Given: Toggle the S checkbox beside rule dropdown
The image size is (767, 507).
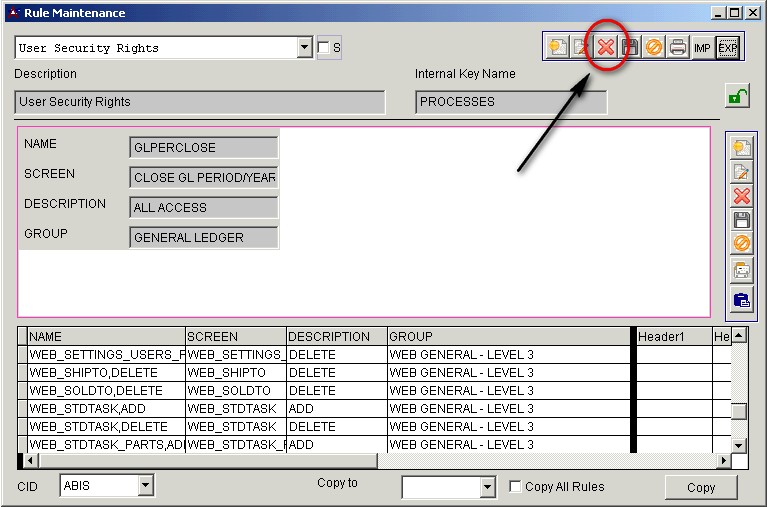Looking at the screenshot, I should [x=323, y=47].
